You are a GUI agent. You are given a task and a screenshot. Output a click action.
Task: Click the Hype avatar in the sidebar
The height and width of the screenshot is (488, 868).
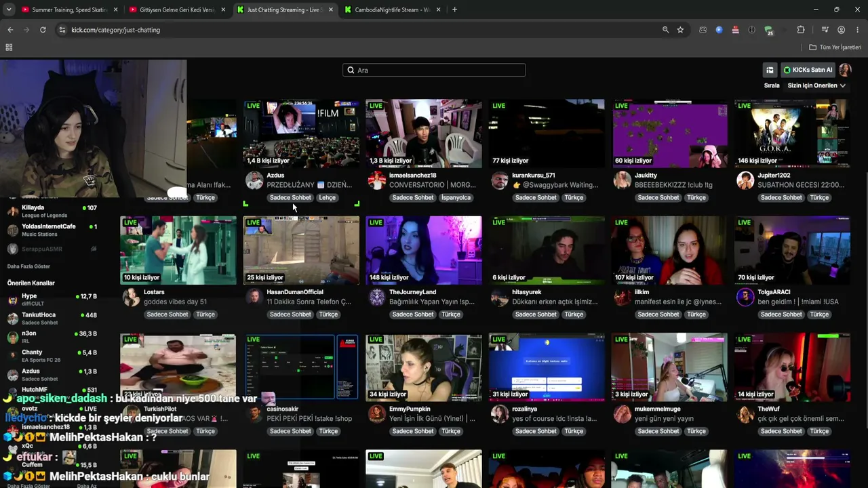12,300
